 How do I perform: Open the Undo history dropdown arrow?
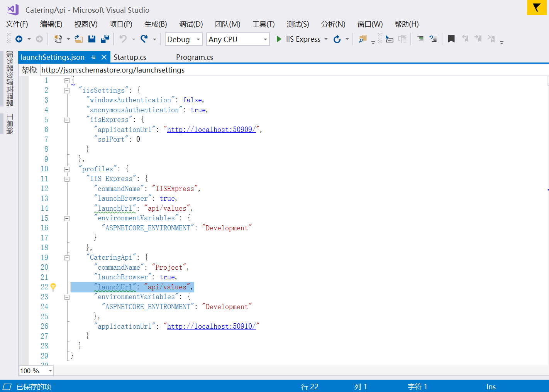point(134,39)
